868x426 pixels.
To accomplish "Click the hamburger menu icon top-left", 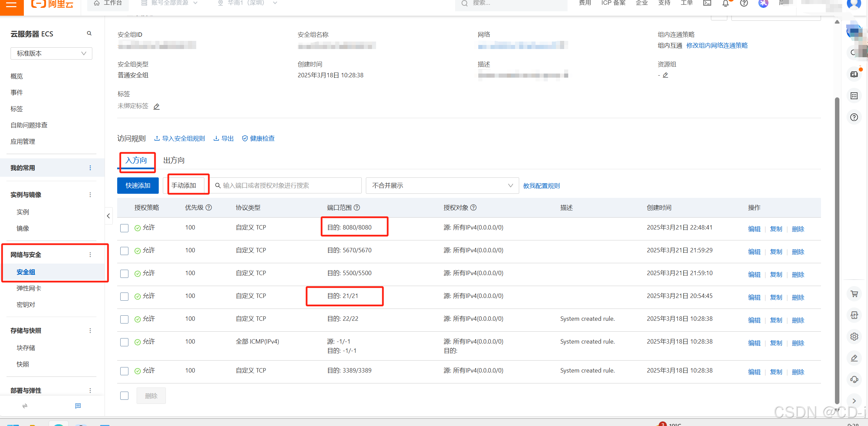I will 11,5.
